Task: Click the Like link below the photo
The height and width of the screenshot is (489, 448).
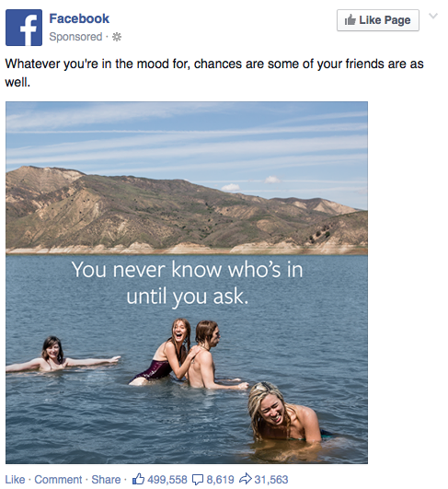Action: [x=15, y=480]
